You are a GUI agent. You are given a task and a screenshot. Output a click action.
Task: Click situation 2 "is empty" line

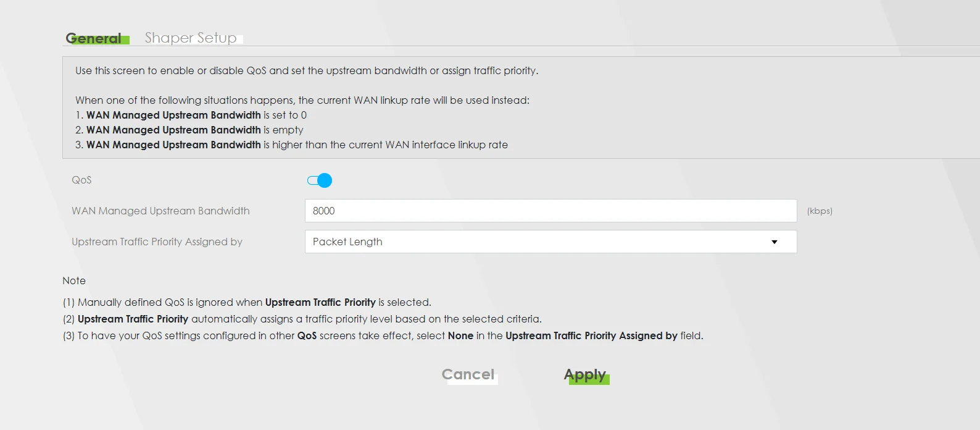pos(189,130)
